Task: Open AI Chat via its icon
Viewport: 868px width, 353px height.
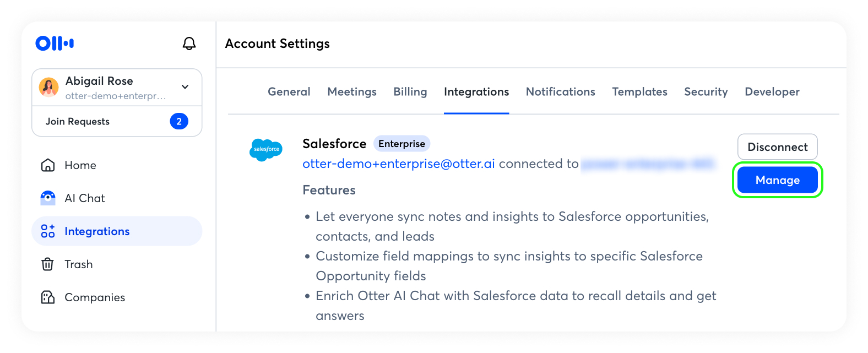Action: tap(48, 198)
